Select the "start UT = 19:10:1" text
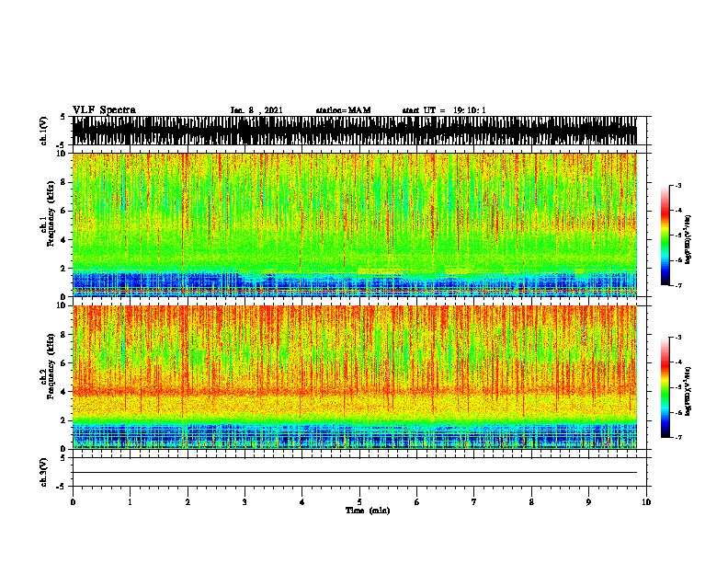Screen dimensions: 728x563 point(444,110)
